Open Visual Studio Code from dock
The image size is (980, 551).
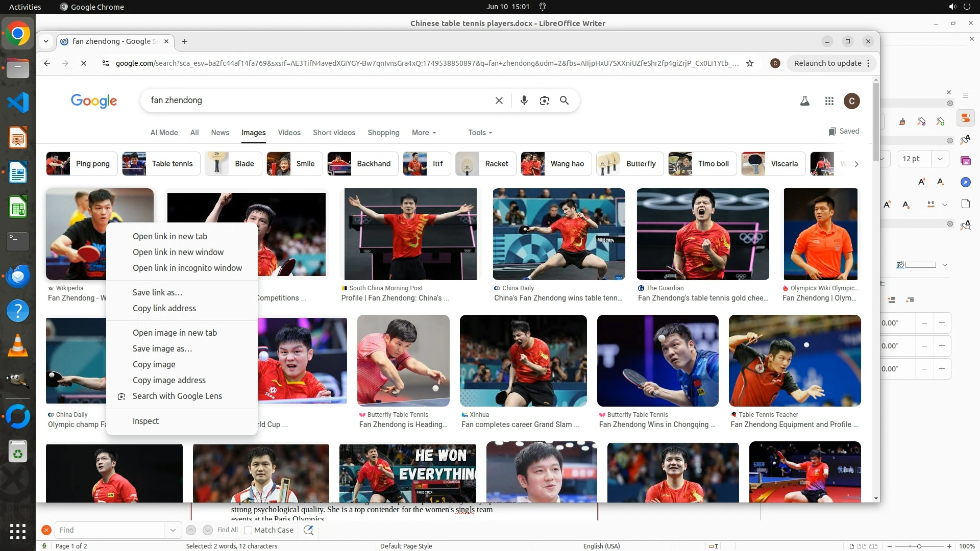(18, 103)
